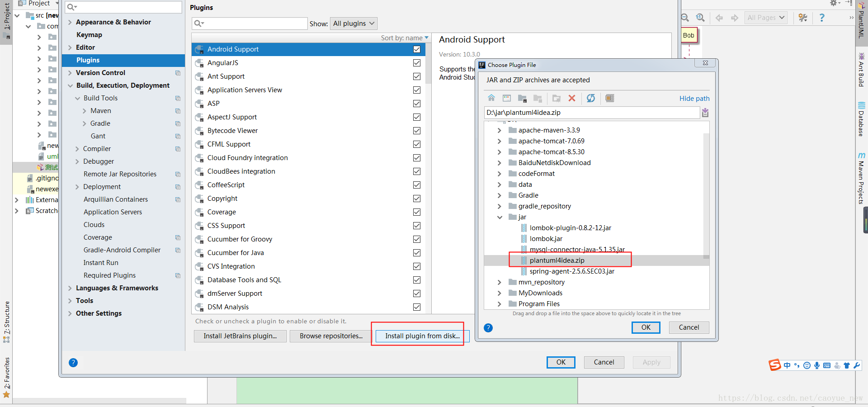Click Sogou input method S icon

click(x=775, y=365)
